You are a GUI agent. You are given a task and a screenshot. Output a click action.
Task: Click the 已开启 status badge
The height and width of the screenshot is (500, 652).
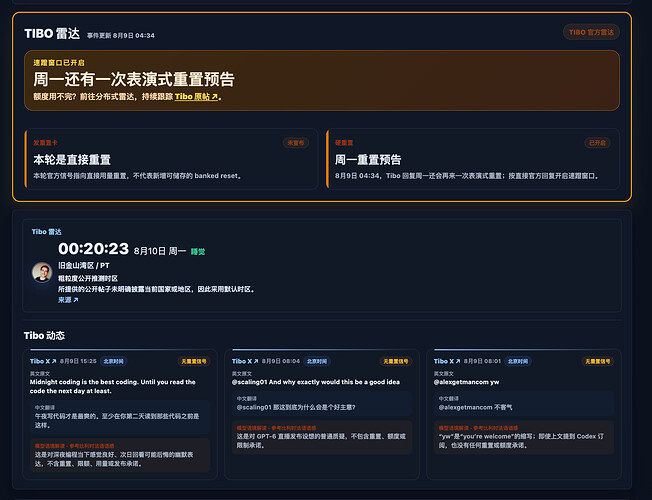(x=597, y=143)
